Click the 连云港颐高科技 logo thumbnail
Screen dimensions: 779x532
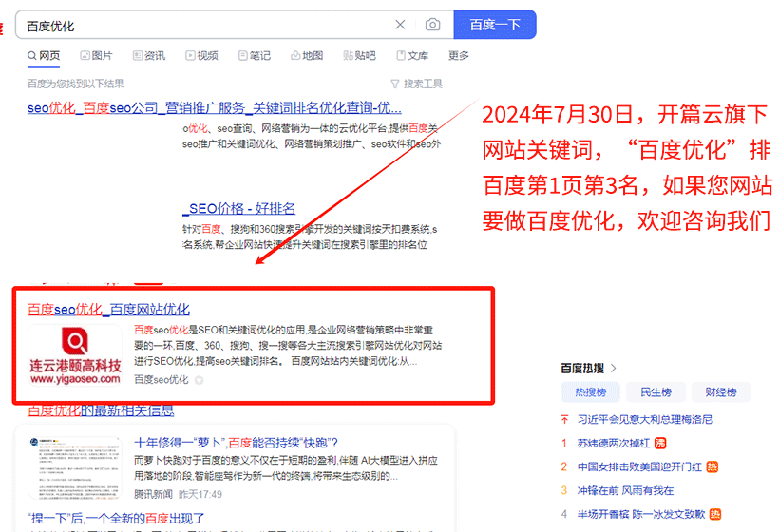pos(75,355)
